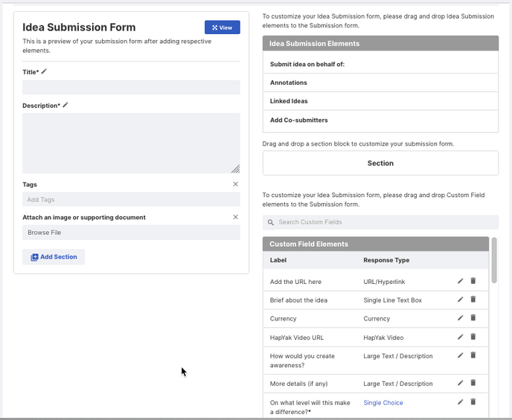Delete the 'How would you create awareness?' field
Viewport: 512px width, 420px height.
tap(473, 355)
